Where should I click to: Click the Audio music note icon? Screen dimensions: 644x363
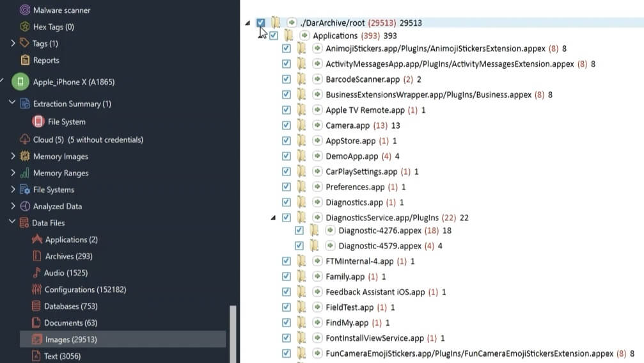36,273
